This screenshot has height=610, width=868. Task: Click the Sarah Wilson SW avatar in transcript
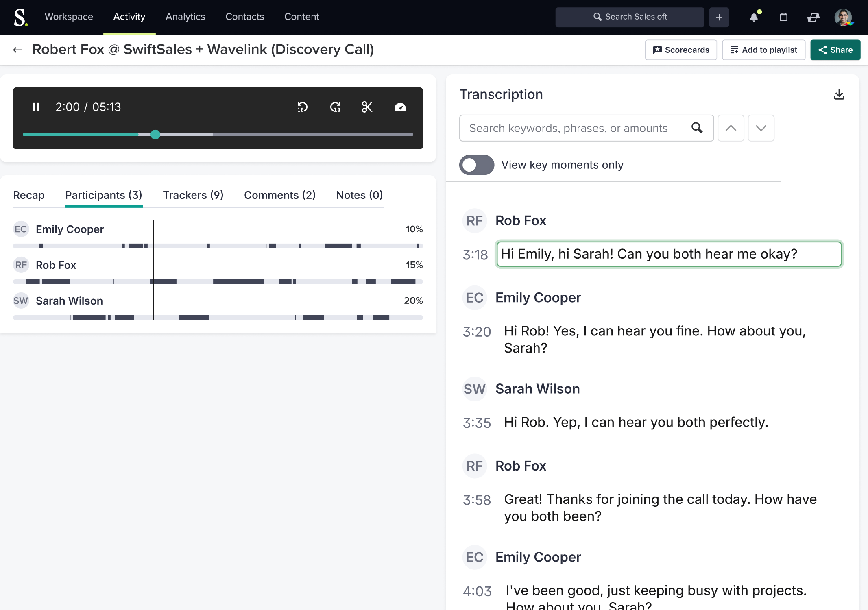click(x=474, y=389)
